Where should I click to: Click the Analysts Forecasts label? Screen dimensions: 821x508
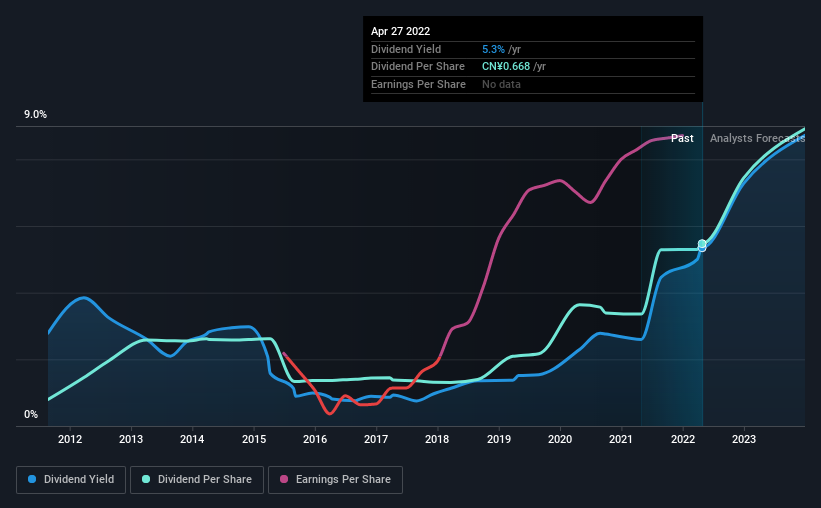tap(757, 138)
